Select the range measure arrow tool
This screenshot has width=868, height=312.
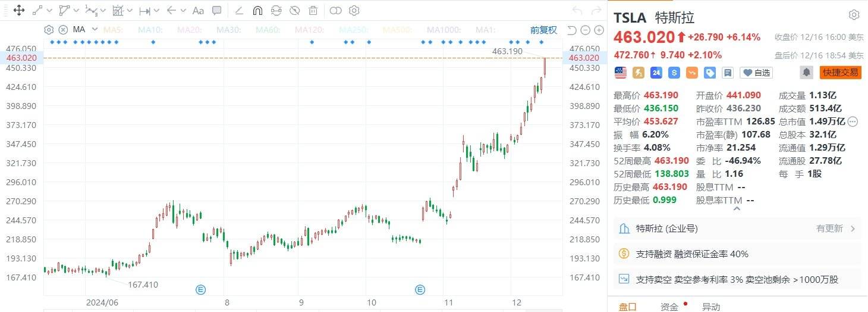tap(144, 10)
